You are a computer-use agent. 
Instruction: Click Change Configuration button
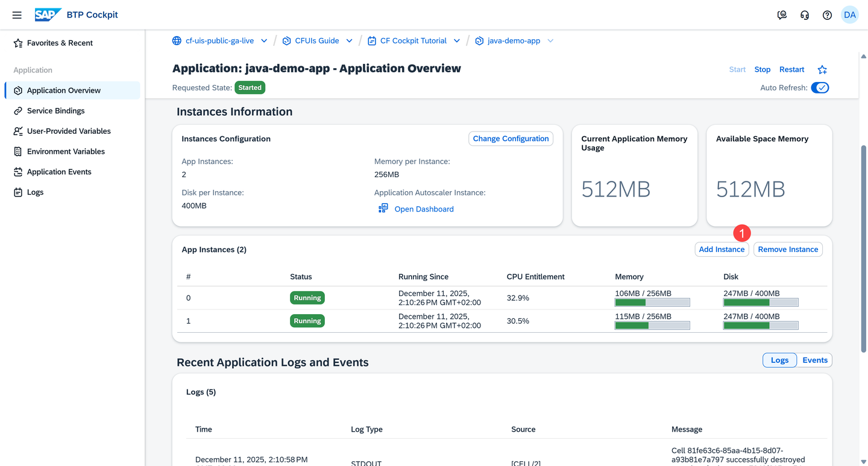tap(511, 139)
